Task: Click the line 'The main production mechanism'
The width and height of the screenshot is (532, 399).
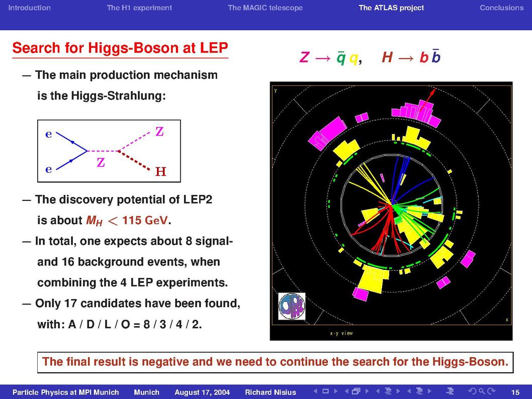Action: pos(126,75)
